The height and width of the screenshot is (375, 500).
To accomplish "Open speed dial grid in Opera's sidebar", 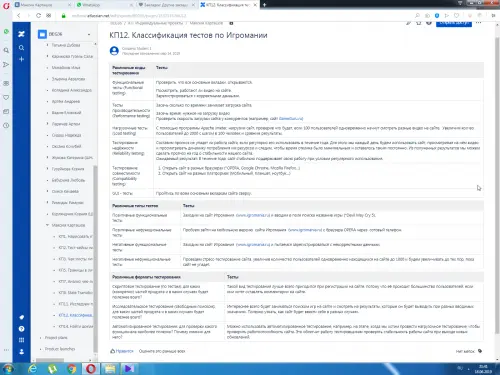I will pos(6,83).
